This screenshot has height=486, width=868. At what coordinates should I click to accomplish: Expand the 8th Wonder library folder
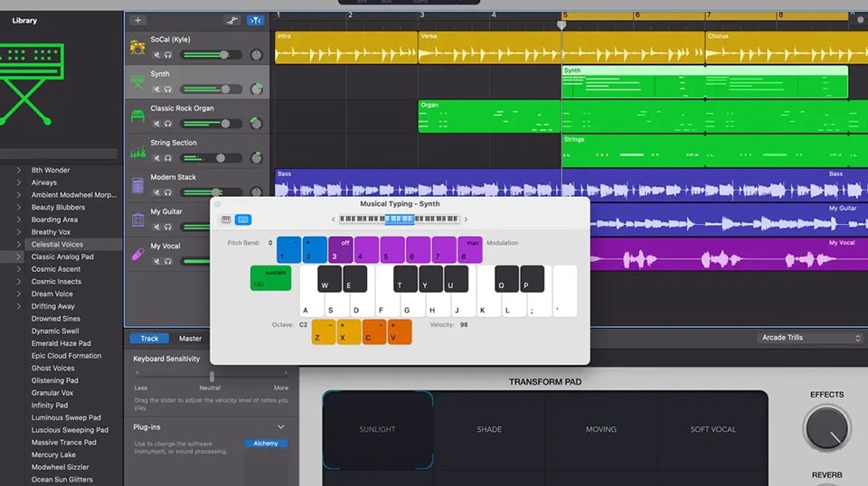pyautogui.click(x=19, y=171)
